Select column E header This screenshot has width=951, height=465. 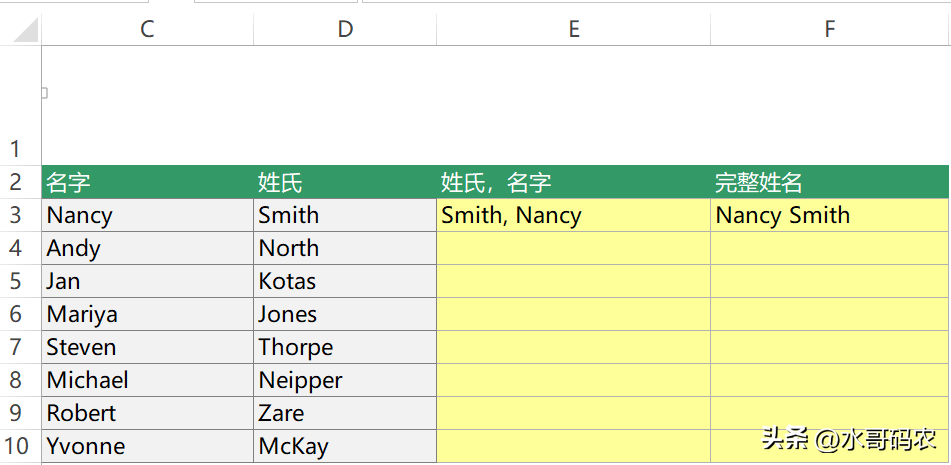(574, 28)
